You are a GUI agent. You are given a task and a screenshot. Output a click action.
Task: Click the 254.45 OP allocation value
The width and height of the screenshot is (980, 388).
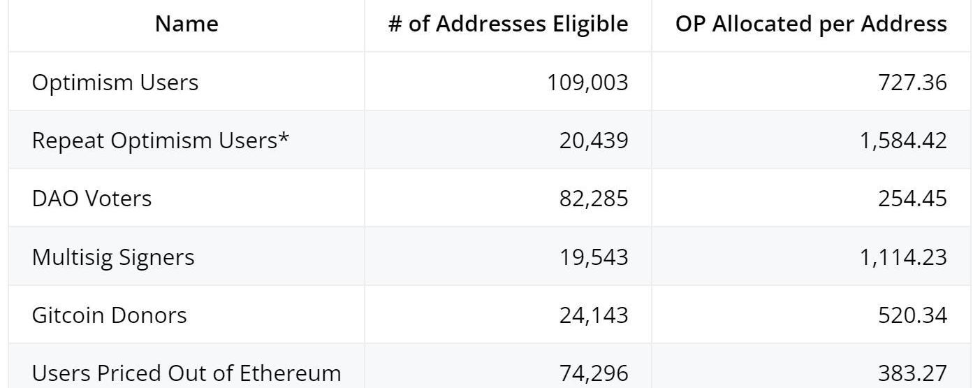912,199
